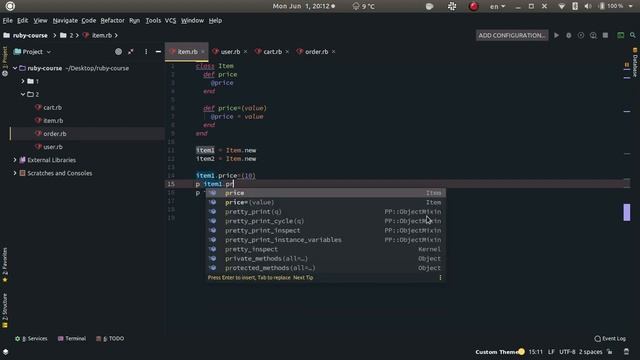Hide the Project panel with minus icon

tap(158, 51)
